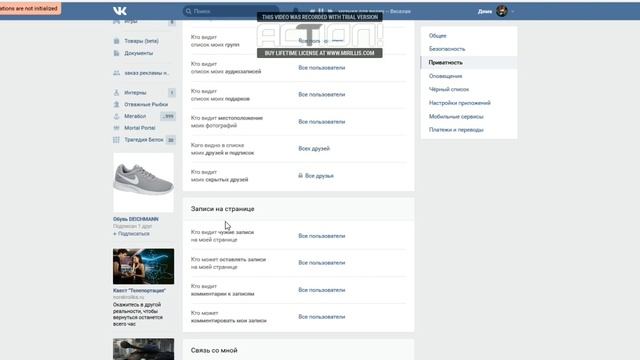This screenshot has width=640, height=360.
Task: Skip to the next track in the header player
Action: pos(330,11)
